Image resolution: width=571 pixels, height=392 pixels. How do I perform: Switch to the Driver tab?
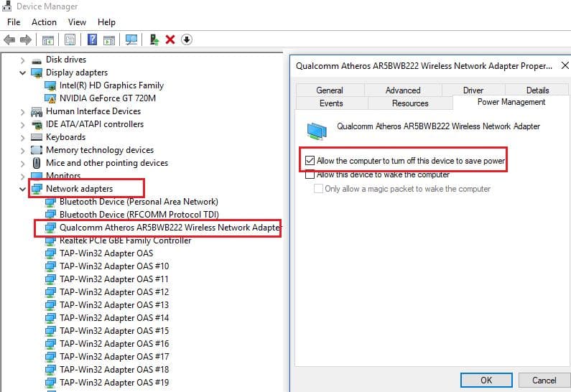tap(473, 90)
